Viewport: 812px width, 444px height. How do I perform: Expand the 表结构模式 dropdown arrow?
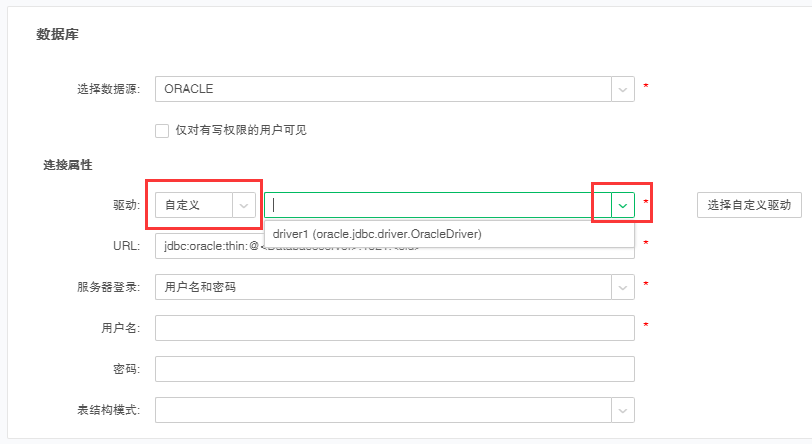[622, 410]
